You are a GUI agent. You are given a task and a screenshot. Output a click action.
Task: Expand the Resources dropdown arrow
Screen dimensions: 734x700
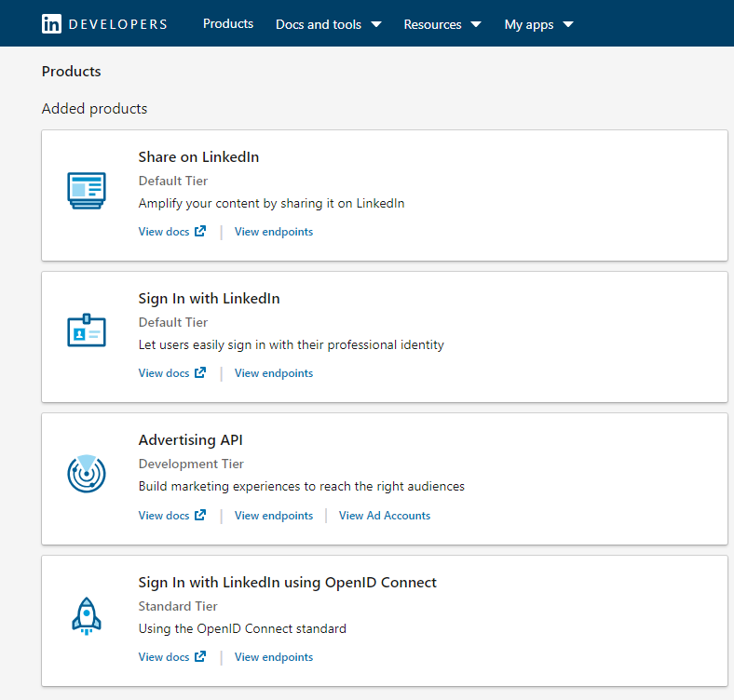pyautogui.click(x=476, y=24)
